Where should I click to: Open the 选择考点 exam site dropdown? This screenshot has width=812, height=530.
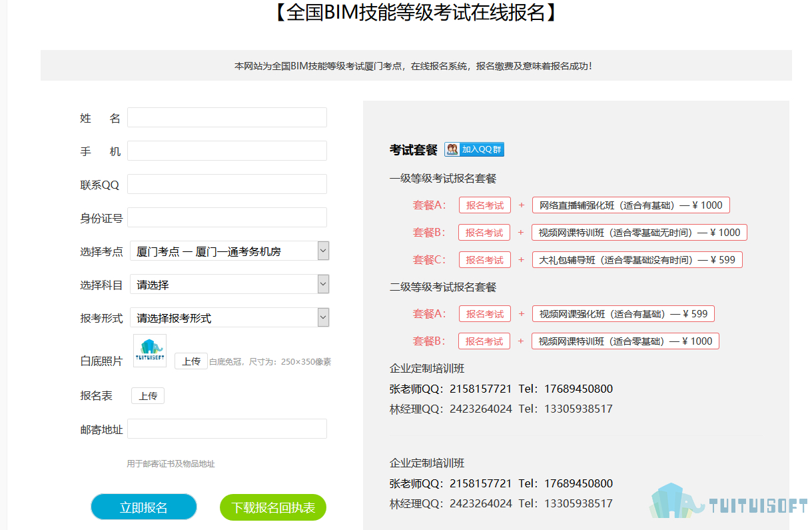tap(230, 251)
